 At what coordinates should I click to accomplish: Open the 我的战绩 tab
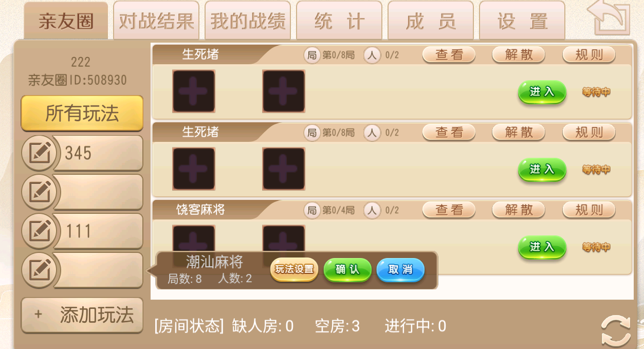[248, 21]
